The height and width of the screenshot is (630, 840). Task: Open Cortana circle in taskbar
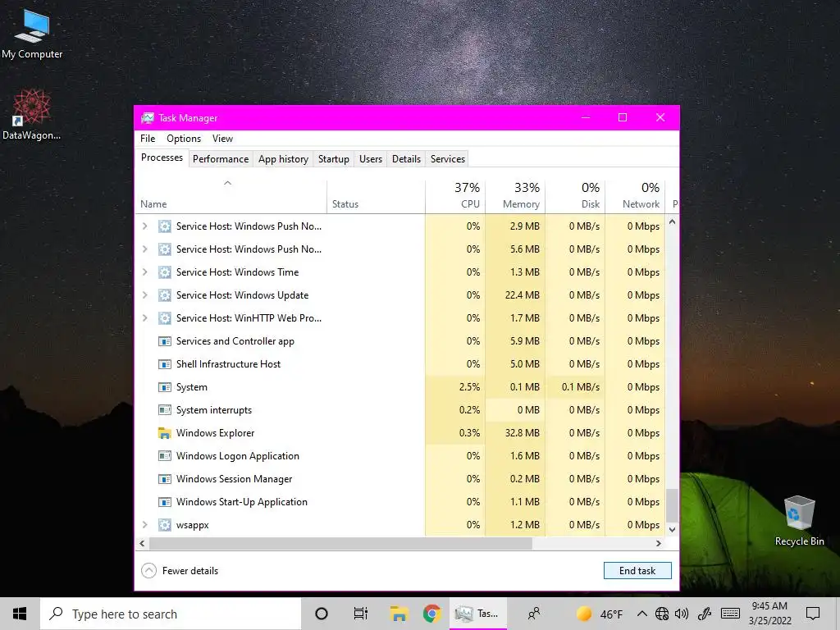322,614
